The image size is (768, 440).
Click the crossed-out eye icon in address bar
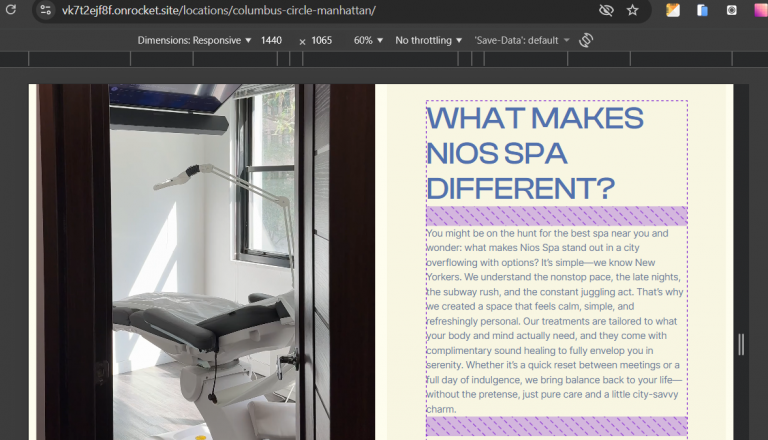coord(606,10)
